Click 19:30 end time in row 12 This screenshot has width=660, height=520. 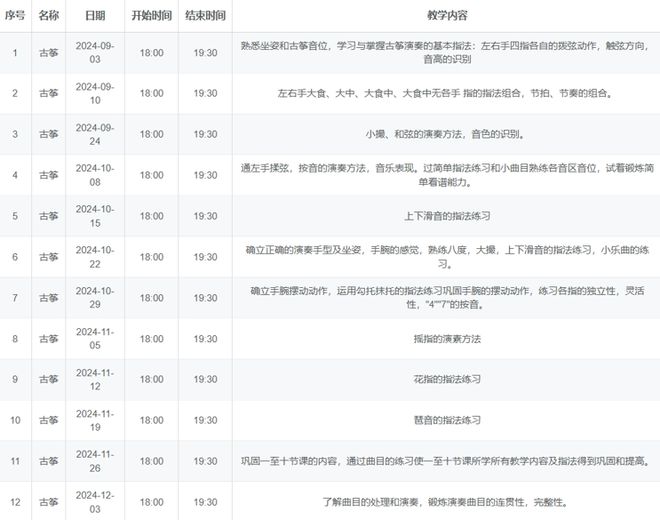[x=205, y=502]
